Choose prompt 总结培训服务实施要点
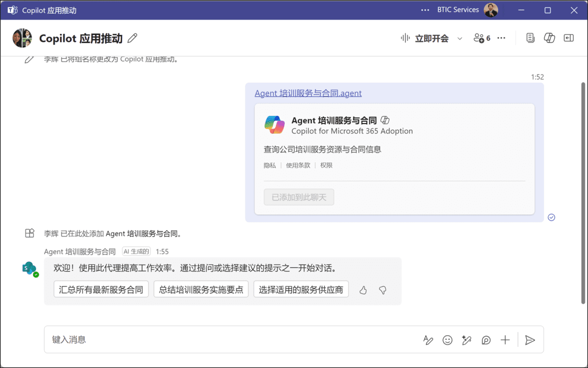Screen dimensions: 588x368 [x=201, y=290]
